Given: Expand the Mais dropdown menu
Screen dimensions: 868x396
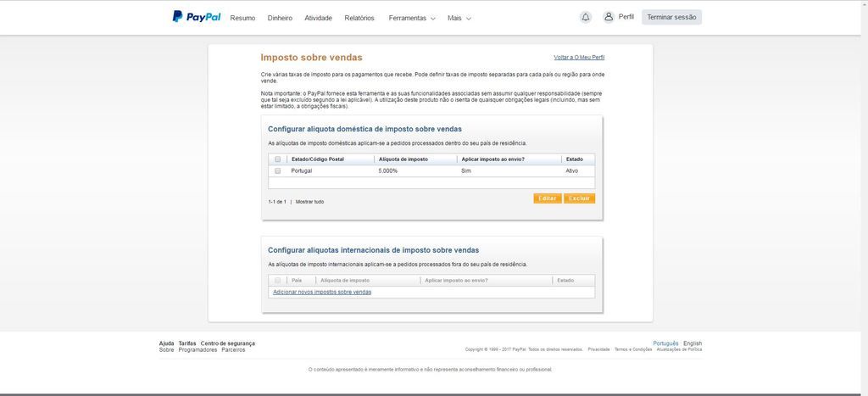Looking at the screenshot, I should pos(459,18).
